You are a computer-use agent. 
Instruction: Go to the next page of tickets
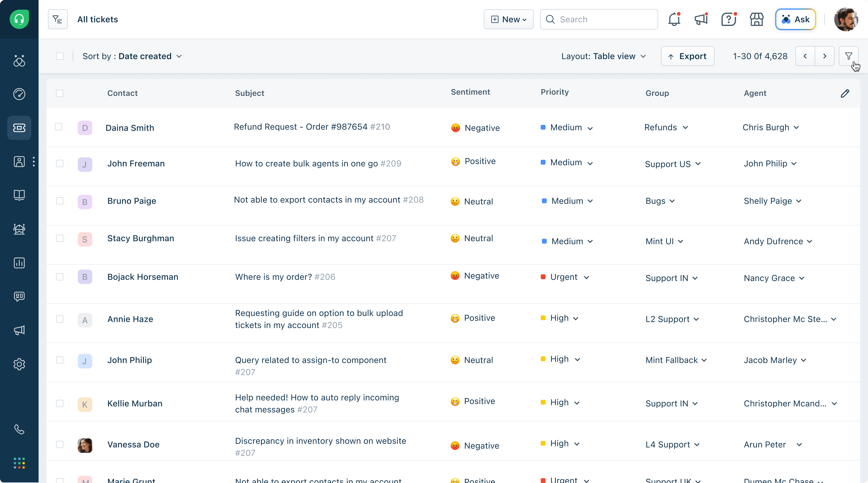point(825,56)
